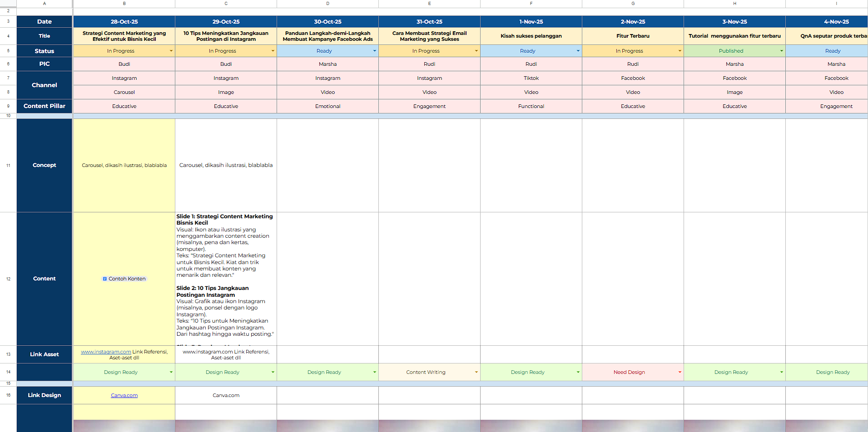The width and height of the screenshot is (868, 432).
Task: Select the plain Canva.com cell in column C
Action: [226, 395]
